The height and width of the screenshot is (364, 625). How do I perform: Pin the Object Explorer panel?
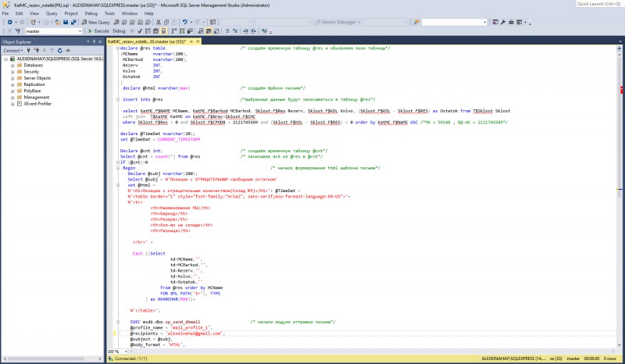point(93,41)
